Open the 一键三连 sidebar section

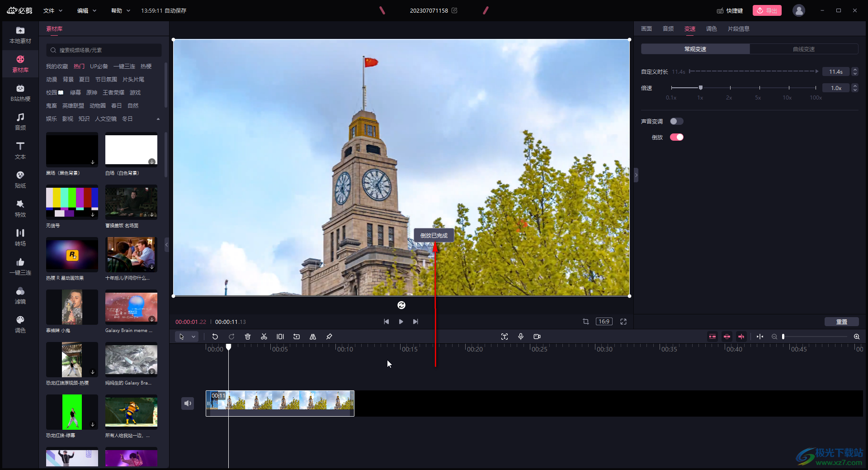click(20, 267)
